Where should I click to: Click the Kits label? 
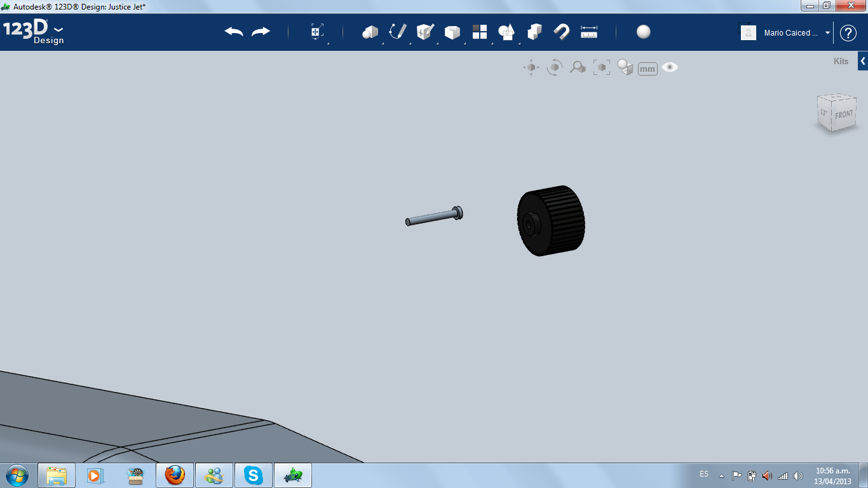click(841, 62)
